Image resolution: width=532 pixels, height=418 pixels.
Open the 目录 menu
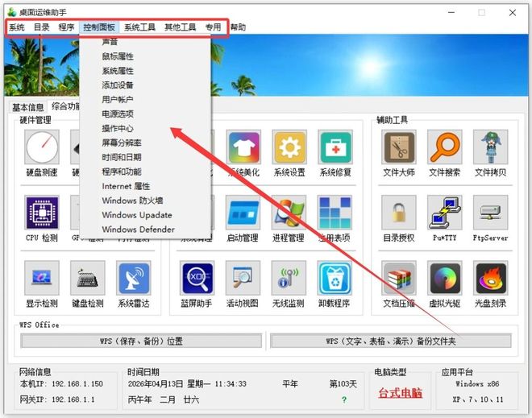pyautogui.click(x=42, y=27)
